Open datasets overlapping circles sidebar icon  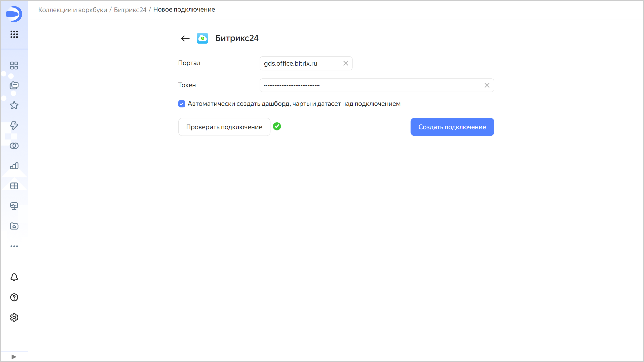(14, 146)
